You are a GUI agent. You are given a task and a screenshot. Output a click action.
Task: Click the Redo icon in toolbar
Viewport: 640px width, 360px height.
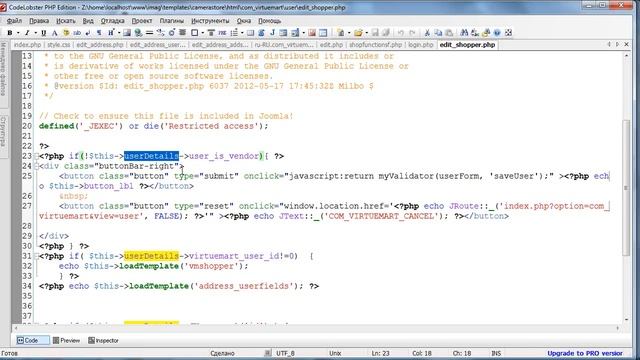click(412, 33)
